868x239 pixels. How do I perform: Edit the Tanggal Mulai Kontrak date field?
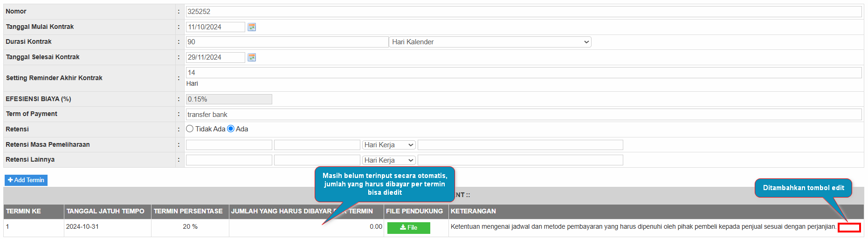click(x=215, y=27)
